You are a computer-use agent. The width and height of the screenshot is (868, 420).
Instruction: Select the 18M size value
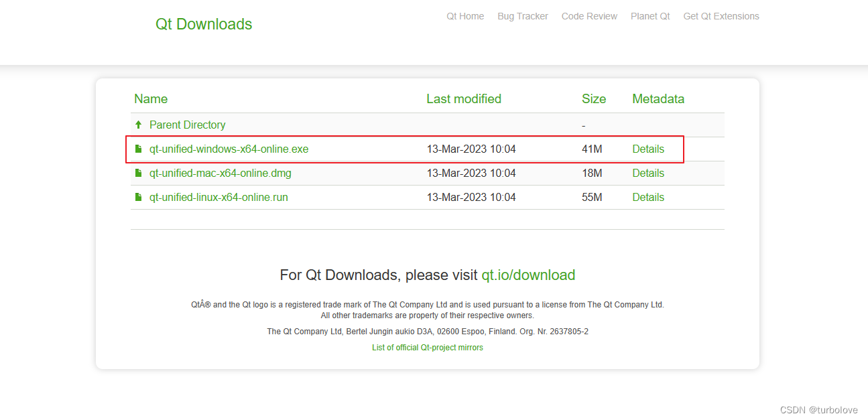point(592,173)
